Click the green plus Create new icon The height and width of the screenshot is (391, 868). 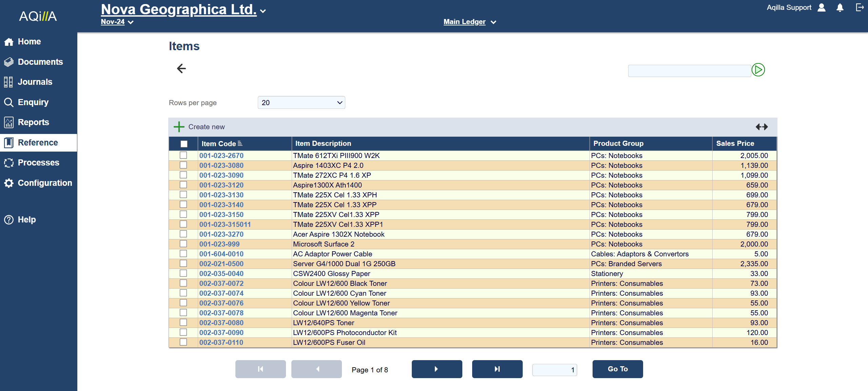179,127
